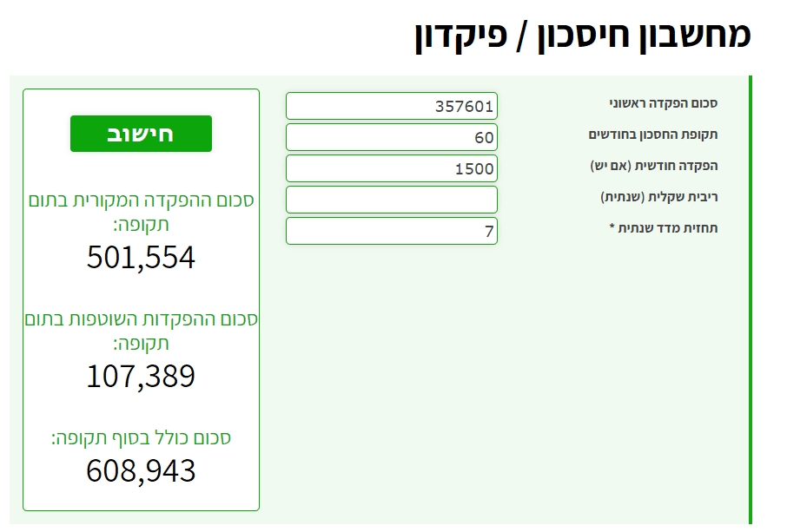Screen dimensions: 787x532
Task: Click the סכום ההפקדות השוטפות בתום תקופה heading
Action: click(x=141, y=331)
